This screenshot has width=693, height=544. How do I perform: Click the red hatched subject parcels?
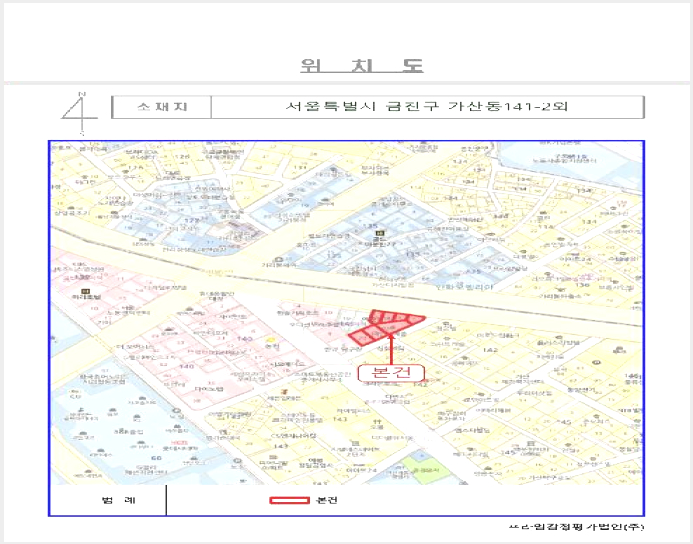(385, 327)
